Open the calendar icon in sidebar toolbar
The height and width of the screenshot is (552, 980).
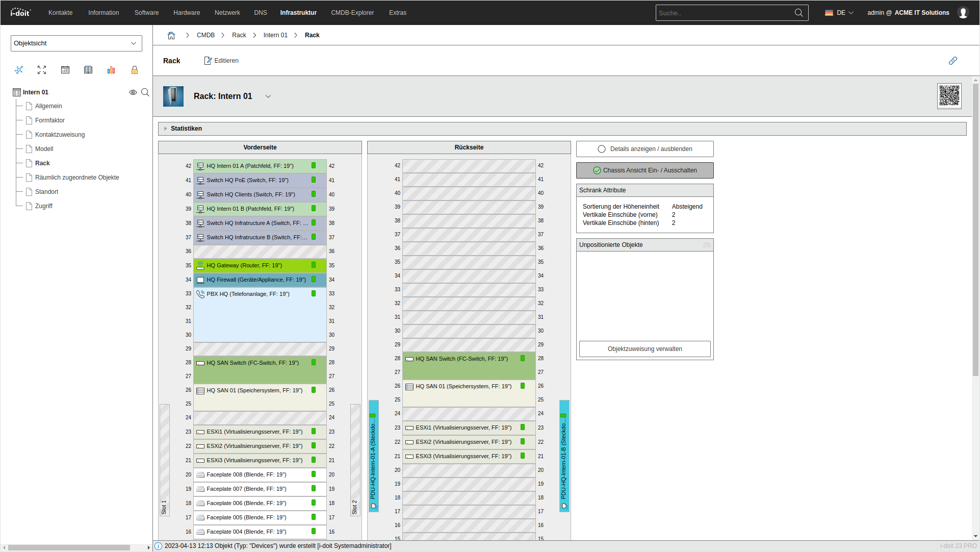(x=65, y=70)
